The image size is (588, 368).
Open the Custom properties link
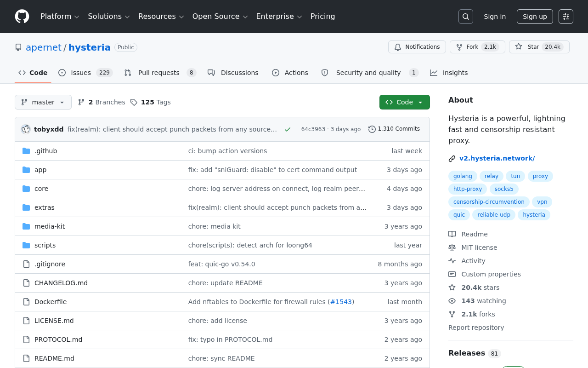[491, 274]
